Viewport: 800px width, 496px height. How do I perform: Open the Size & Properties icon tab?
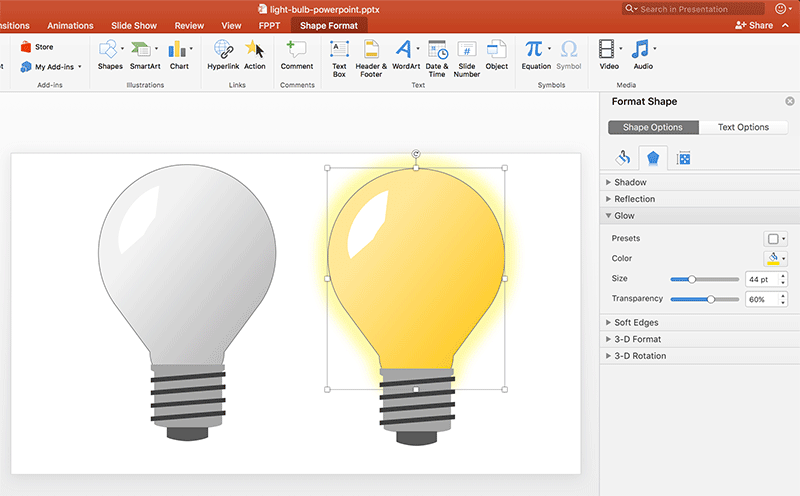(684, 158)
